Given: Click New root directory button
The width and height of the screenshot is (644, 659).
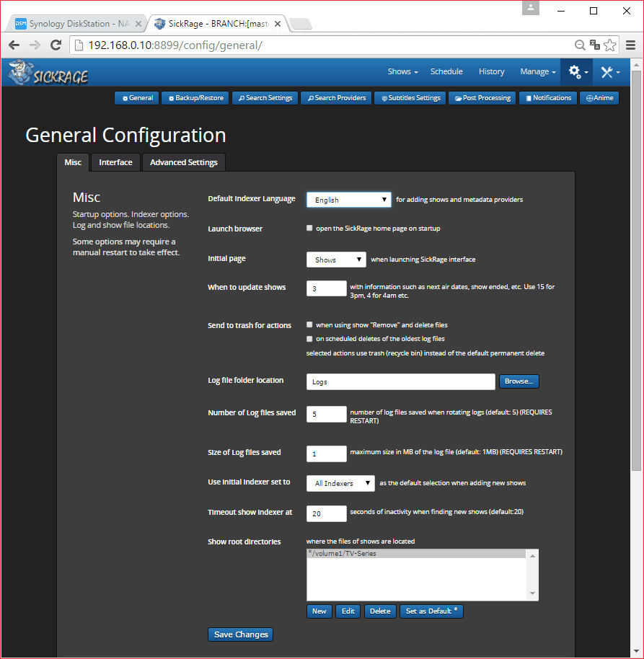Looking at the screenshot, I should coord(319,611).
